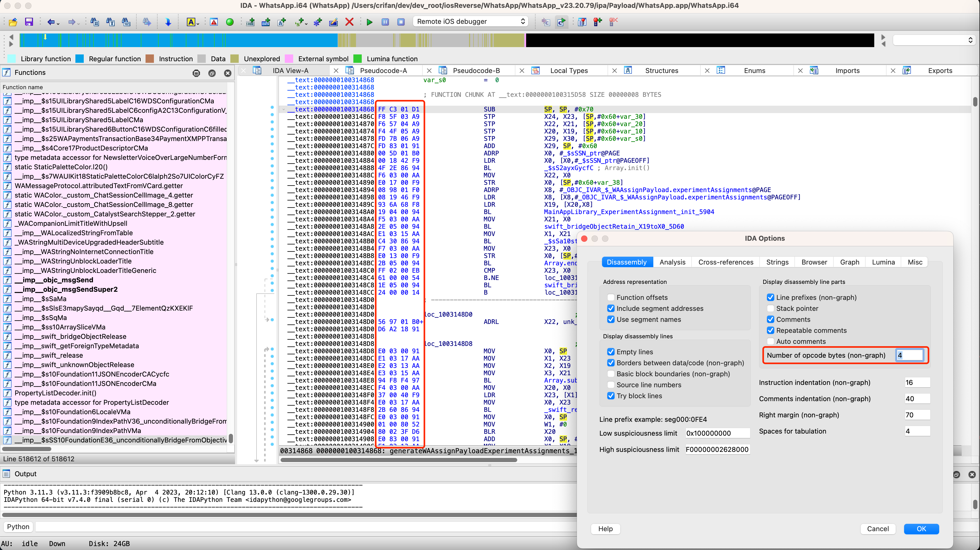Uncheck Include segment addresses

pyautogui.click(x=611, y=308)
